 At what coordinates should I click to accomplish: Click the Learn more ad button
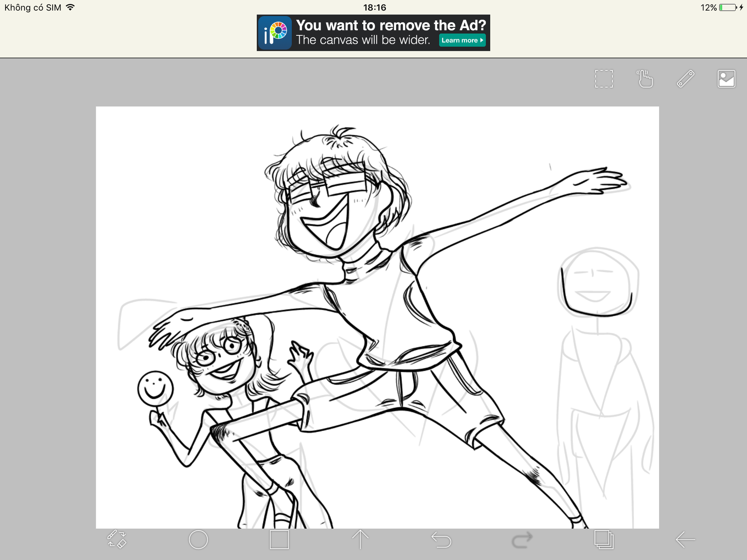tap(462, 40)
